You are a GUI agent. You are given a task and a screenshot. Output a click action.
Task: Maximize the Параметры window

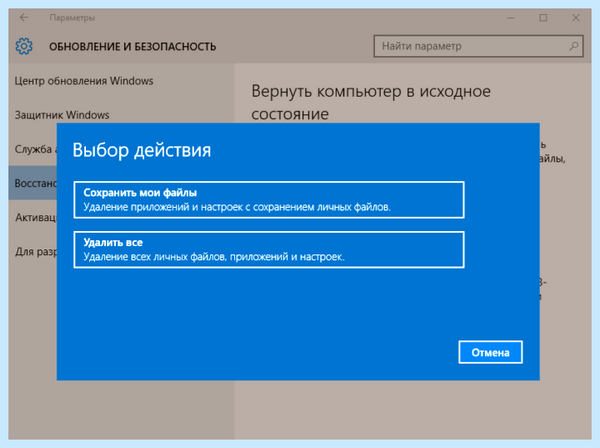point(543,18)
